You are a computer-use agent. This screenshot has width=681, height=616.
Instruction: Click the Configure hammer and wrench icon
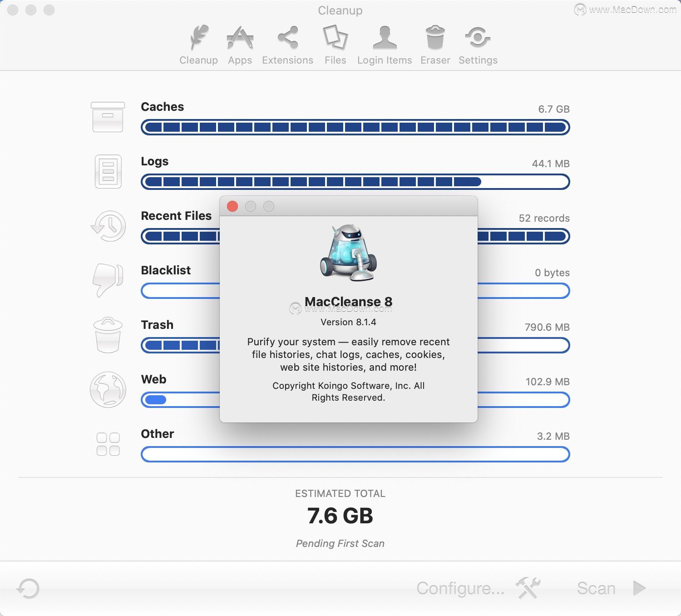528,588
